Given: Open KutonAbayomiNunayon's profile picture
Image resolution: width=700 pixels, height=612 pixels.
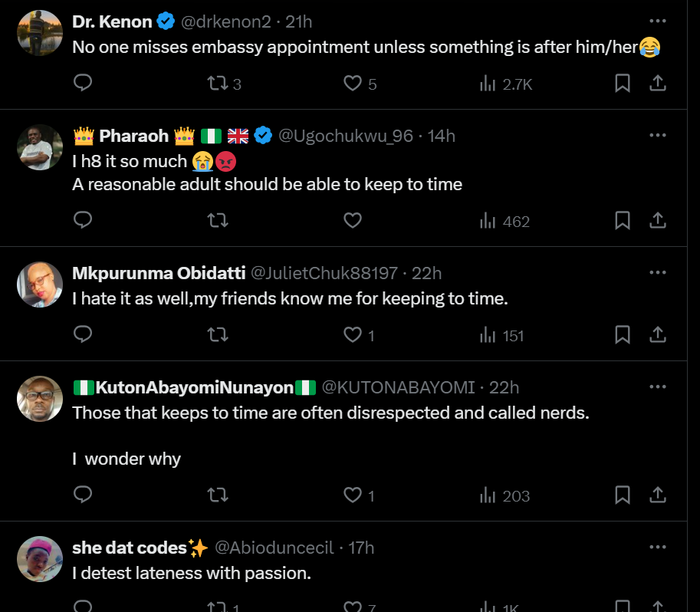Looking at the screenshot, I should (x=39, y=399).
